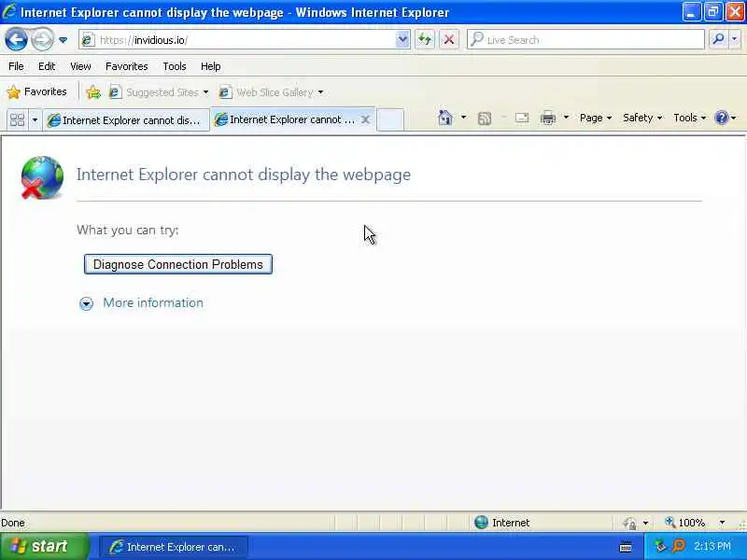The image size is (747, 560).
Task: Click the Read Mail envelope icon
Action: 522,118
